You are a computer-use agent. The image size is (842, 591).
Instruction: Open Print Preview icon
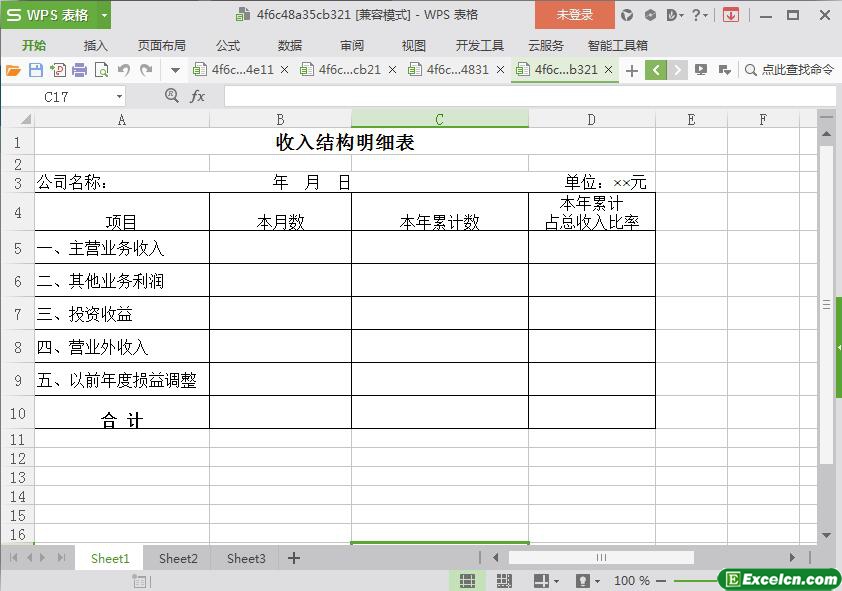(x=101, y=70)
